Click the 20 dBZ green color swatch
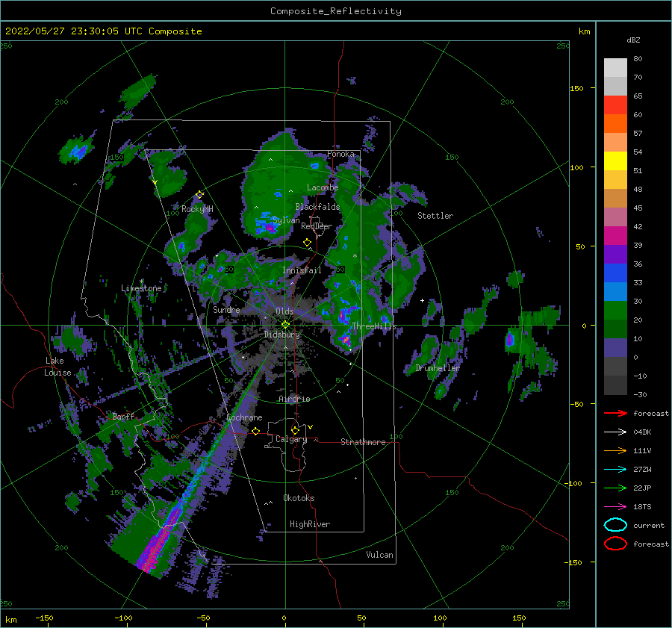This screenshot has height=628, width=672. click(615, 311)
